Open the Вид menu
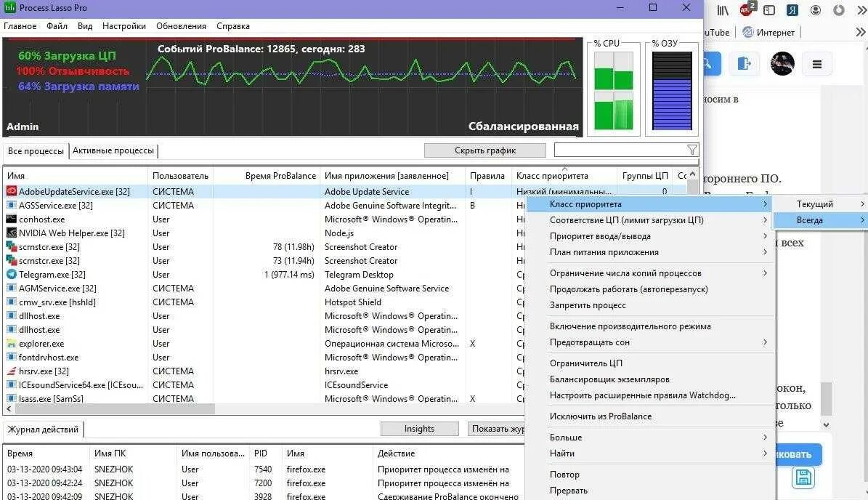This screenshot has height=500, width=868. tap(85, 26)
